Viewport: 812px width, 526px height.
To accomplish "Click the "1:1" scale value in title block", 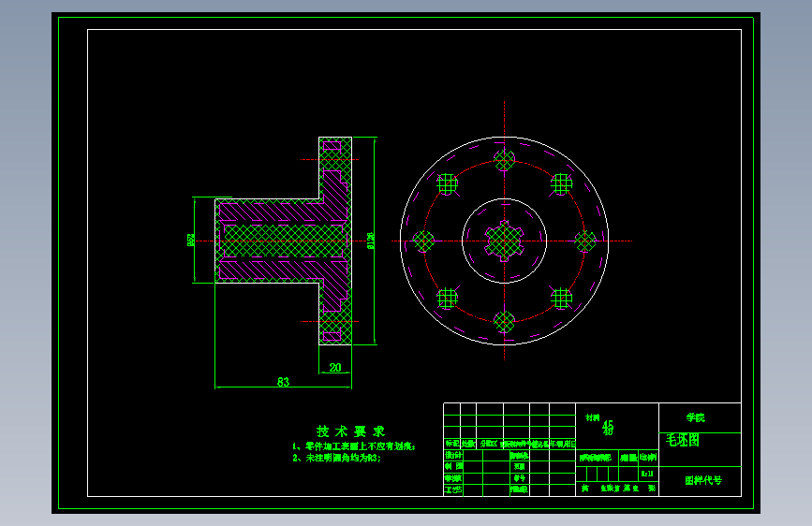I will (x=647, y=474).
